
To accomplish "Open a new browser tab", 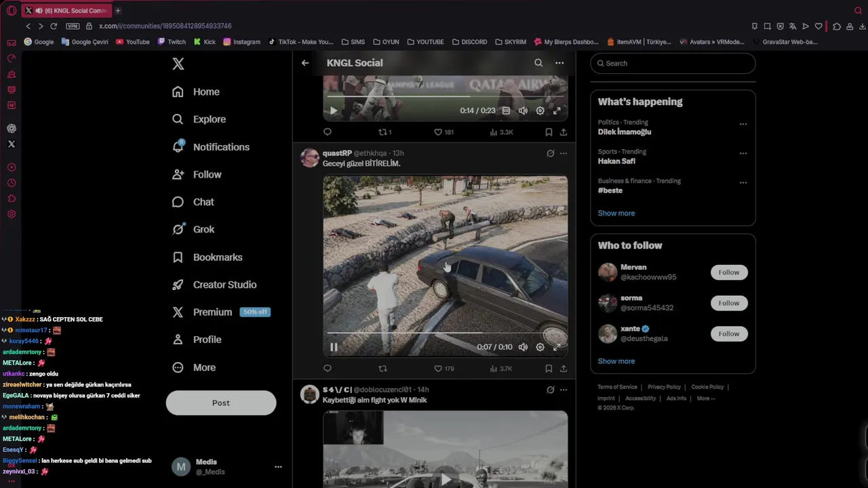I will coord(118,11).
